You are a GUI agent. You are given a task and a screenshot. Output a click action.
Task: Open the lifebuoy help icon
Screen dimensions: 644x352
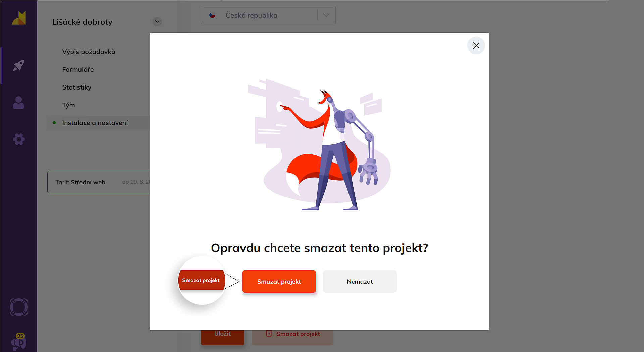coord(19,307)
